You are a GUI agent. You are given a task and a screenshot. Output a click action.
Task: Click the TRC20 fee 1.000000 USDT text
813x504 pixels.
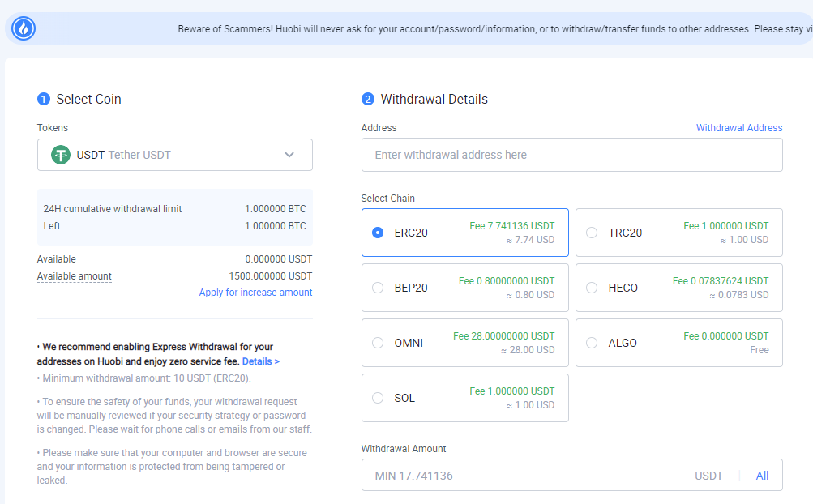[726, 226]
